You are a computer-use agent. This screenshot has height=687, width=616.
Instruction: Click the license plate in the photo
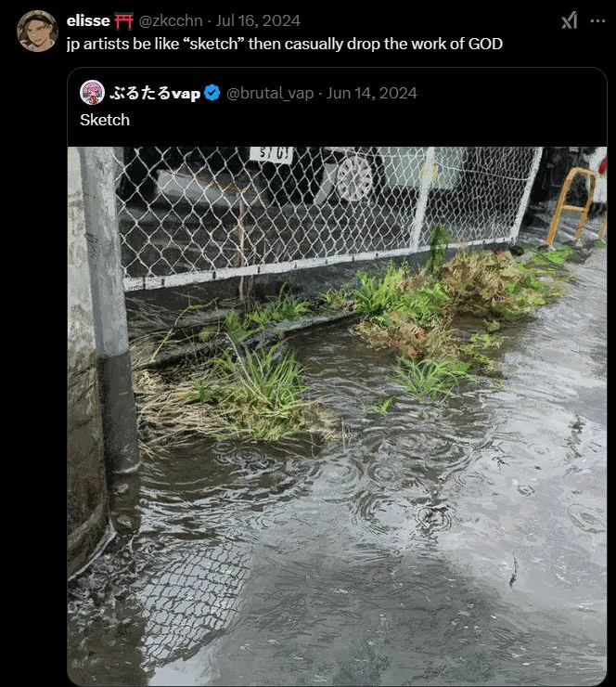(270, 154)
